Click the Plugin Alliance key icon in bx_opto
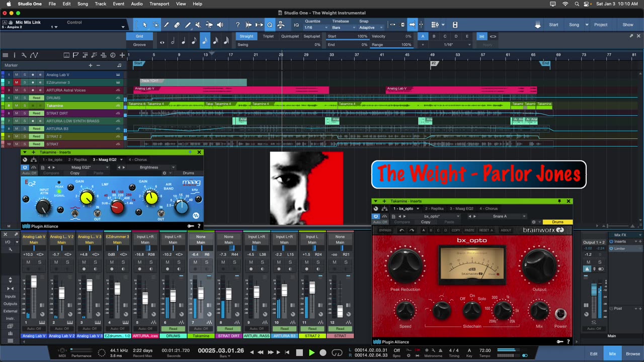The height and width of the screenshot is (362, 644). [x=560, y=342]
